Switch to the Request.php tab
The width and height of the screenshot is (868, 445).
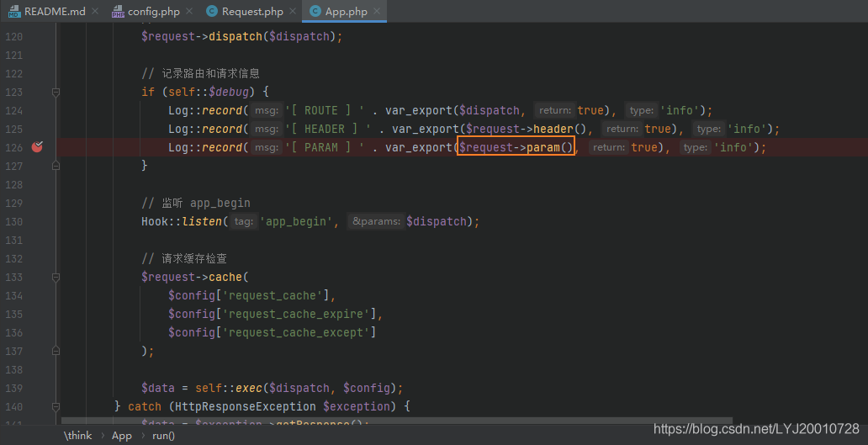tap(251, 11)
